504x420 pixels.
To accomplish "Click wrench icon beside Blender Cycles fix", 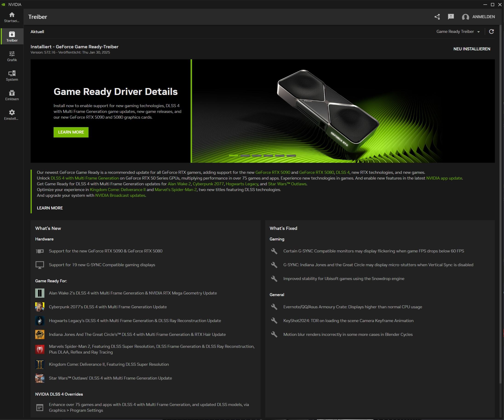I will coord(274,334).
